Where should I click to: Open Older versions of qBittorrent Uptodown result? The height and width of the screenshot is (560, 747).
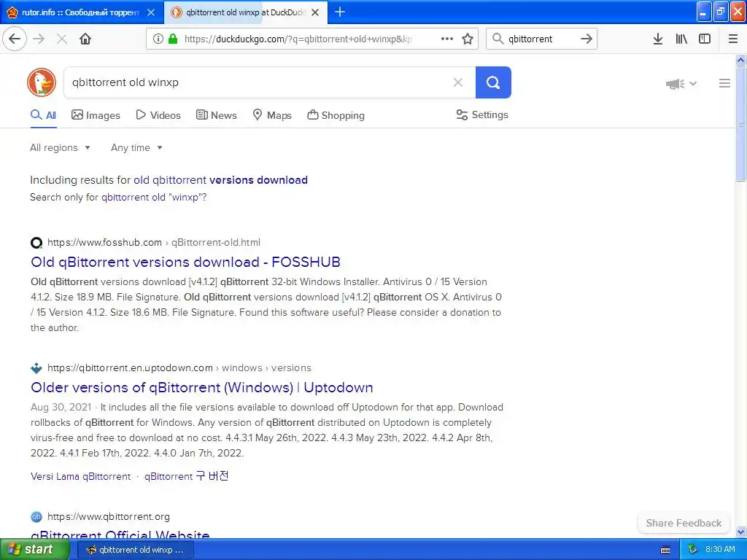click(x=201, y=388)
